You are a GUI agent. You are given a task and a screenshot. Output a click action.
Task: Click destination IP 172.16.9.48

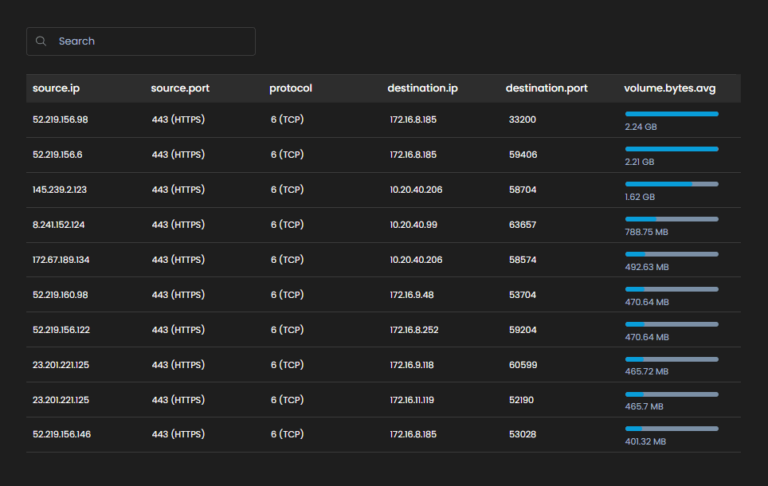411,295
